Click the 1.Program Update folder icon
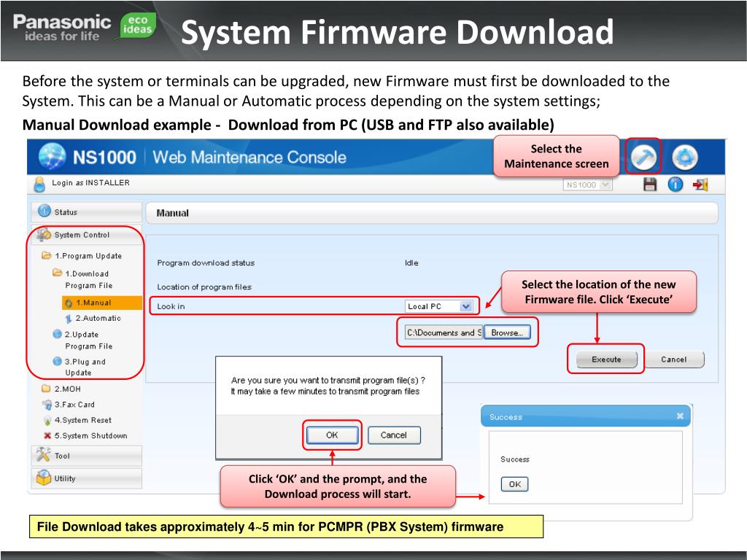The width and height of the screenshot is (747, 560). coord(46,255)
